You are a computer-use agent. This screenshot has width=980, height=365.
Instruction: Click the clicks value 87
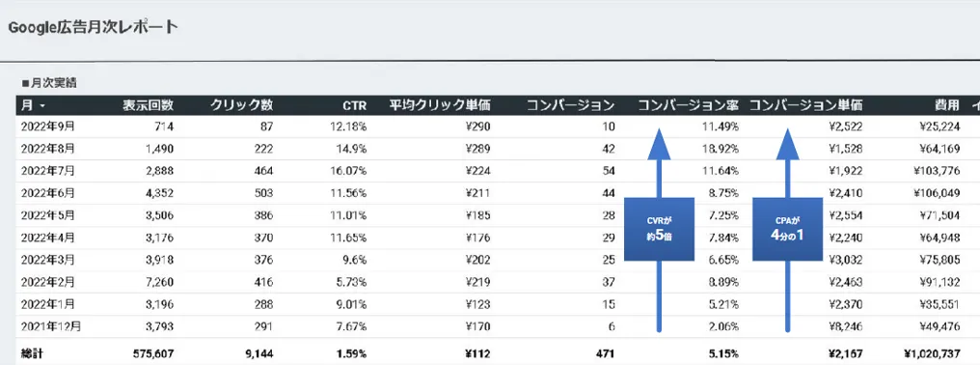[x=266, y=126]
